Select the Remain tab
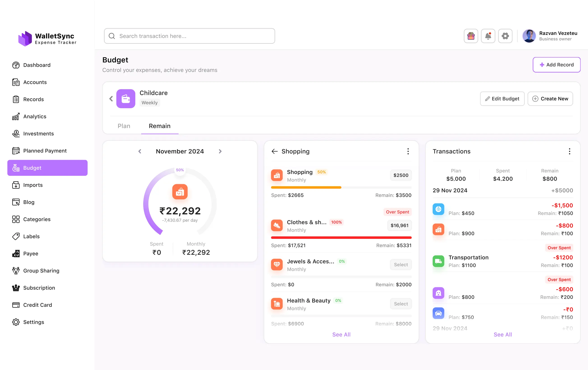Image resolution: width=588 pixels, height=370 pixels. click(x=159, y=126)
